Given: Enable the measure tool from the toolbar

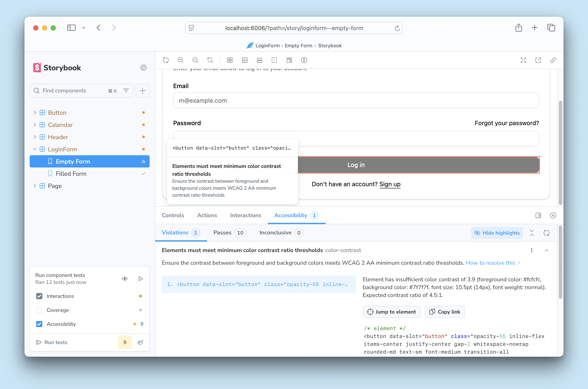Looking at the screenshot, I should (259, 60).
